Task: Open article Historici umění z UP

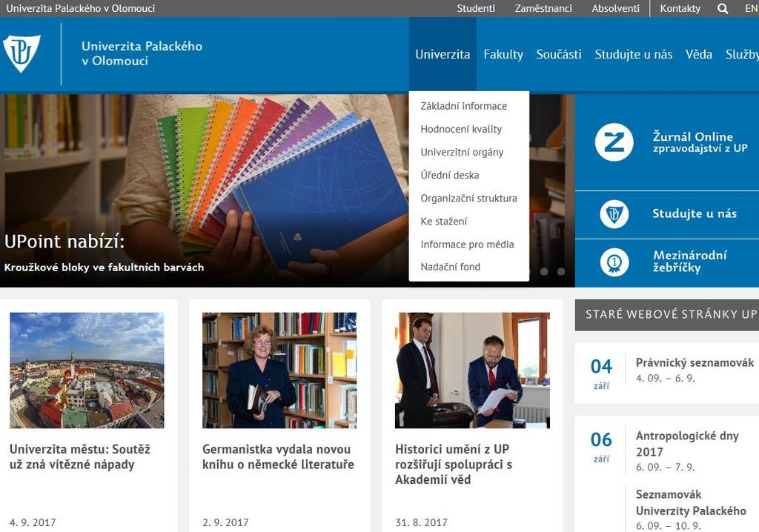Action: pos(454,465)
